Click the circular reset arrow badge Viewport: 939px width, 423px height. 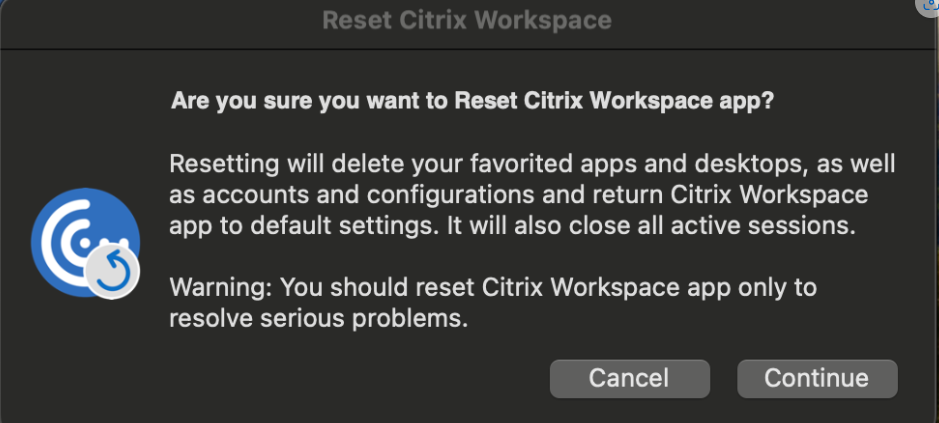click(x=113, y=272)
